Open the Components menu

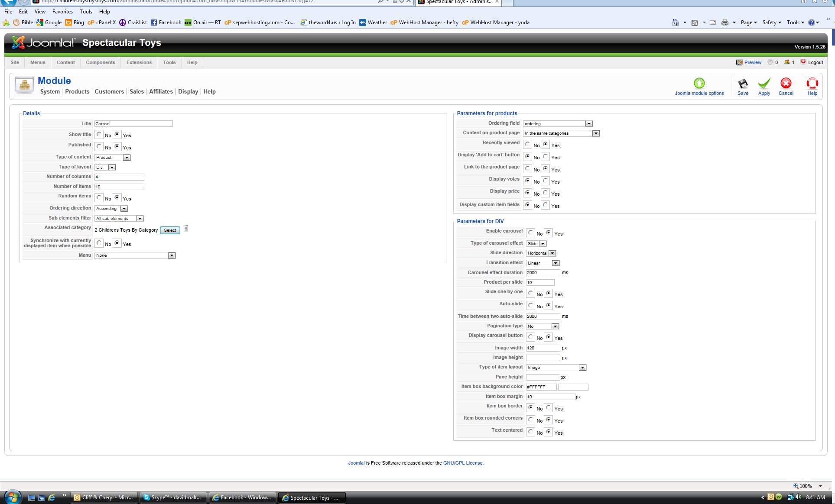pyautogui.click(x=100, y=62)
